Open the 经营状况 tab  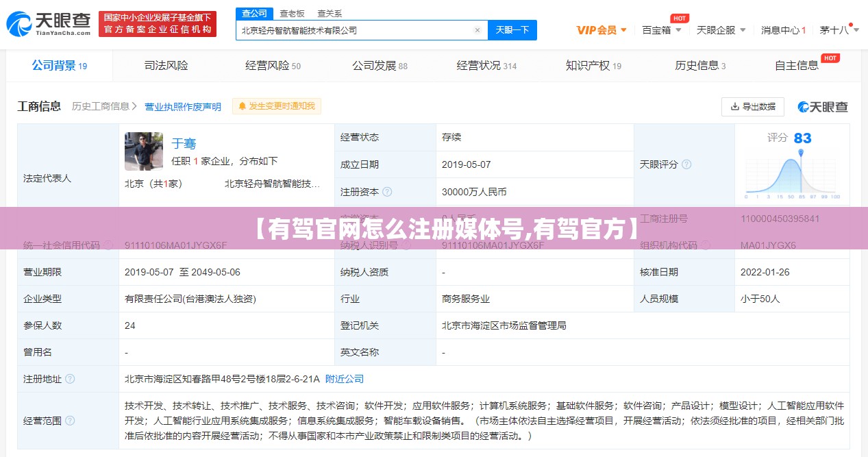point(486,66)
